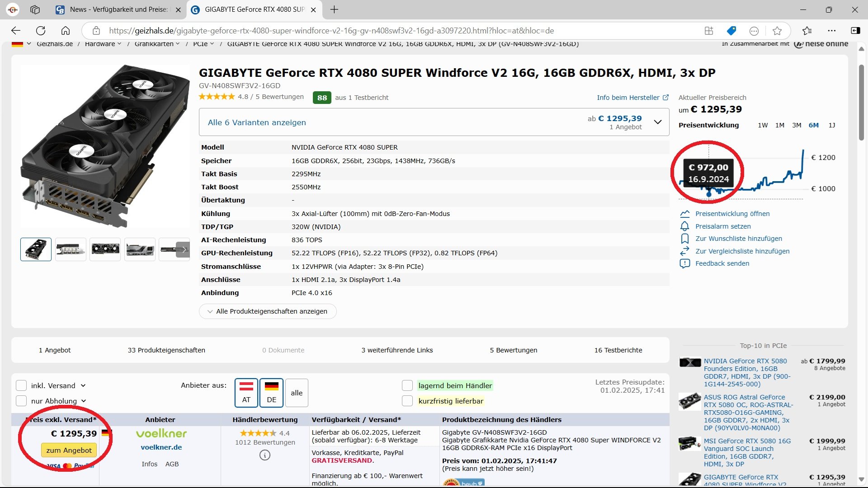This screenshot has height=488, width=868.
Task: Expand Alle Produkteigenschaften anzeigen
Action: click(x=268, y=311)
